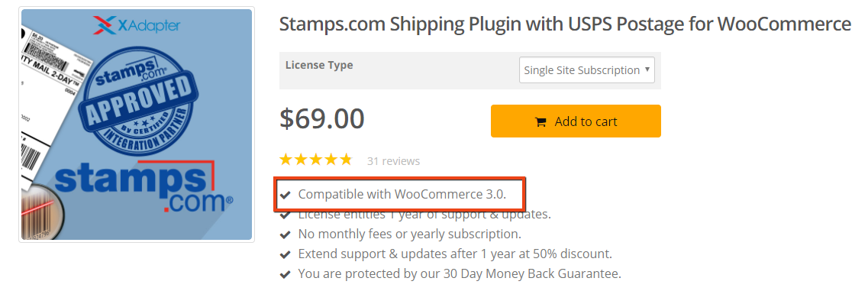Click the Compatible with WooCommerce 3.0 text
Image resolution: width=868 pixels, height=291 pixels.
point(402,195)
